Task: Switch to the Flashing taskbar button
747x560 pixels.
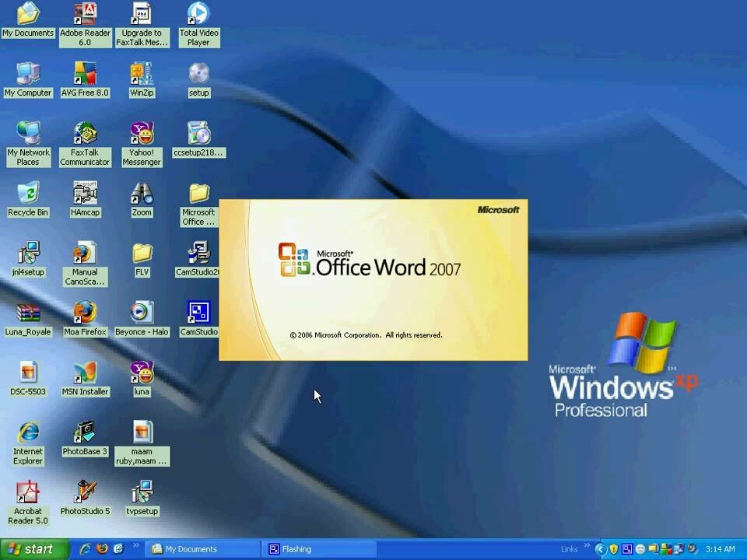Action: (x=319, y=550)
